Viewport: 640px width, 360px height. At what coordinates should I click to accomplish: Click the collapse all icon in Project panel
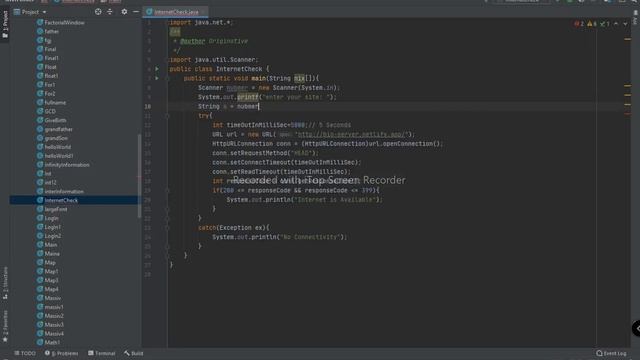[x=110, y=12]
